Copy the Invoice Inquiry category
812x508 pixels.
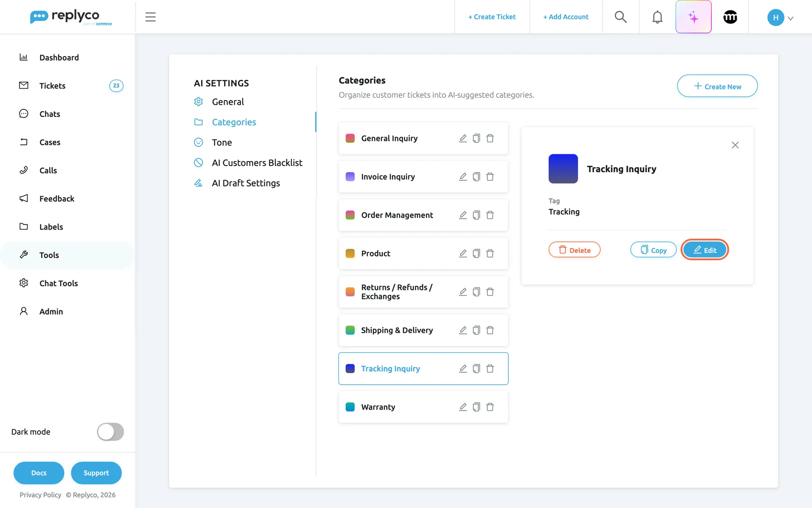(x=476, y=177)
